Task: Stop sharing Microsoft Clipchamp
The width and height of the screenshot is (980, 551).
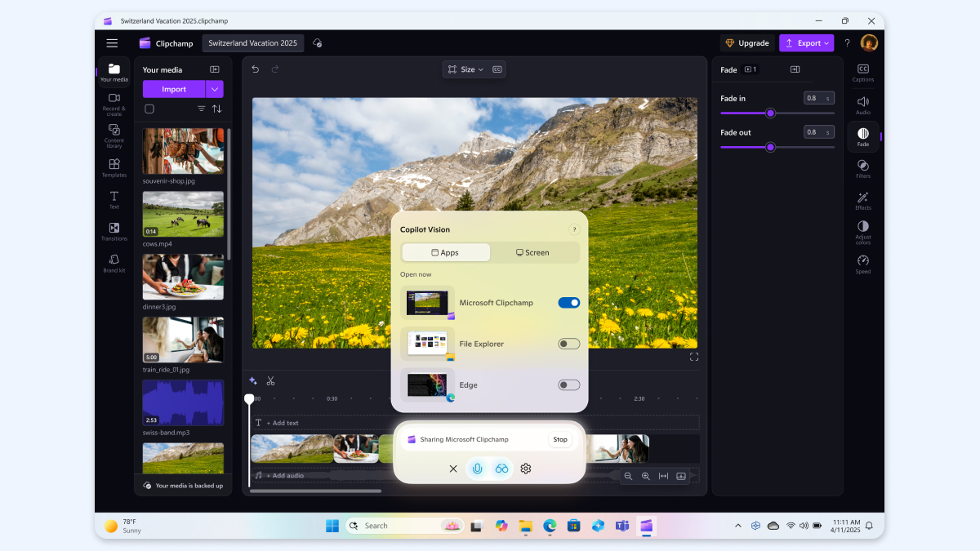Action: pos(560,439)
